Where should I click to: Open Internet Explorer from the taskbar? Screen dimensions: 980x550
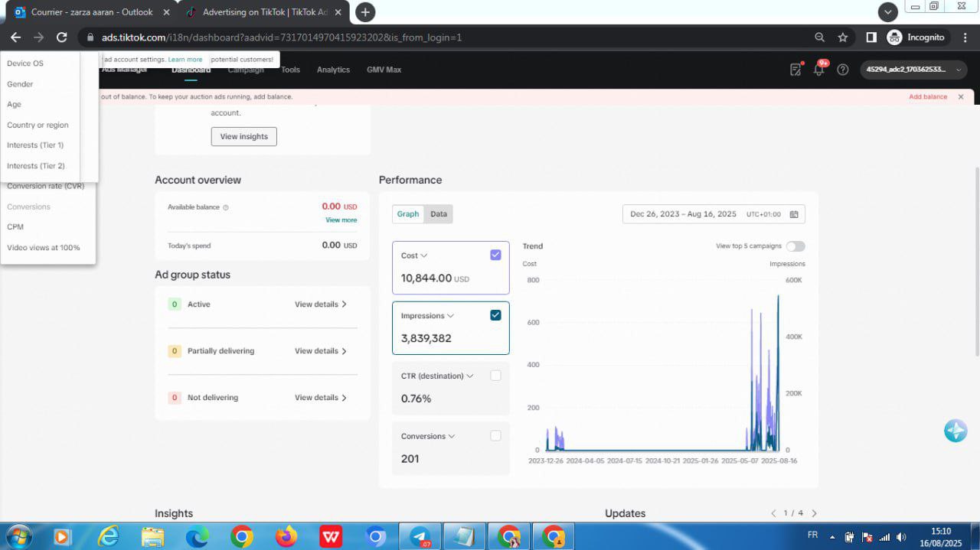click(x=108, y=537)
